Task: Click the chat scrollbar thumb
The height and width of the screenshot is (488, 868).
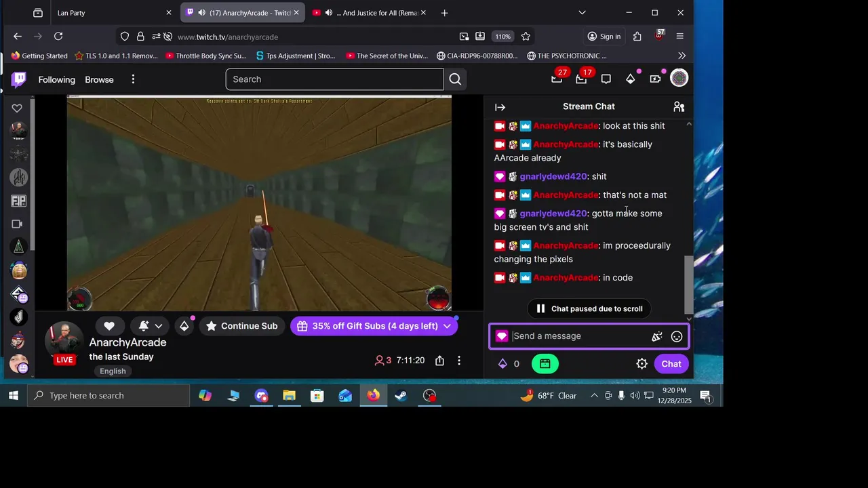Action: point(689,285)
